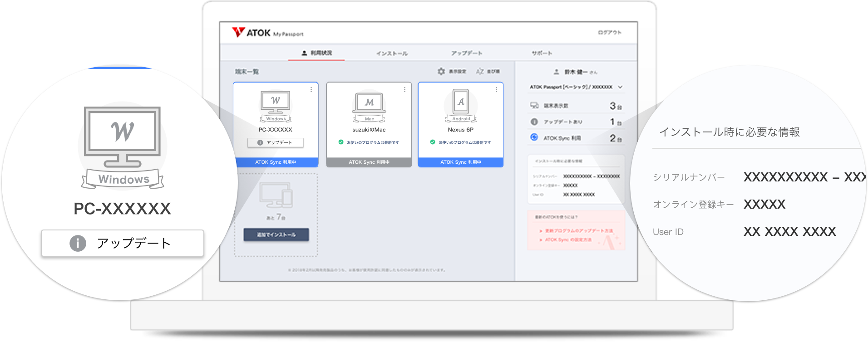Click the device count icon beside 端末表示数
The image size is (868, 342).
[534, 105]
